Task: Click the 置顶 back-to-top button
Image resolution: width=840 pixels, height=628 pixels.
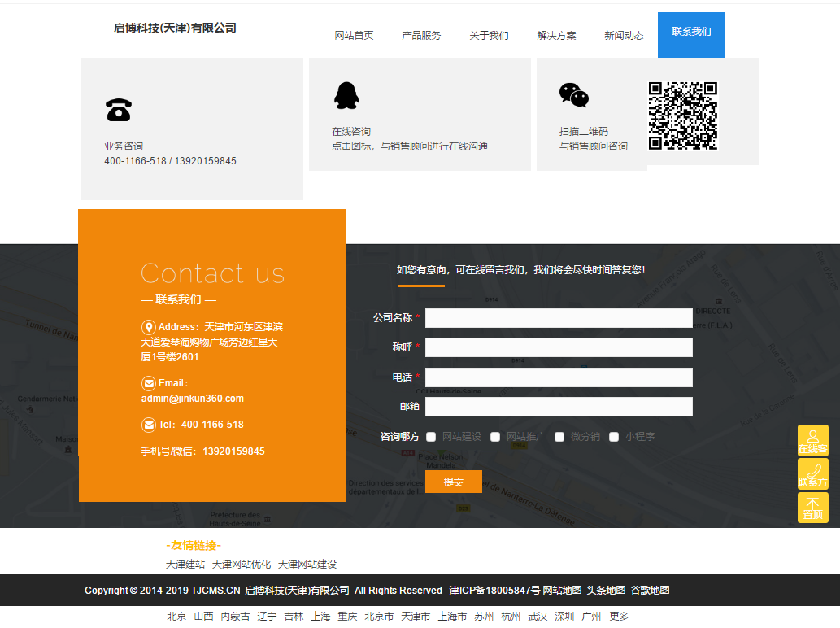Action: point(812,508)
